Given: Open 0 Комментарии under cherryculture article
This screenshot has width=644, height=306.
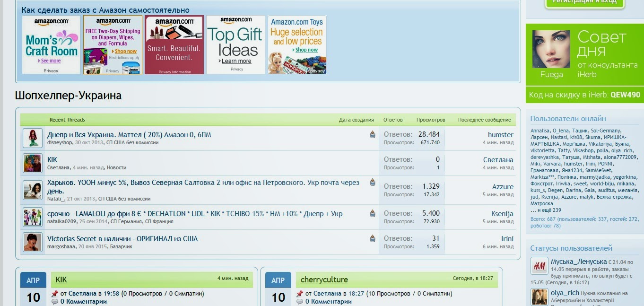Looking at the screenshot, I should tap(329, 302).
